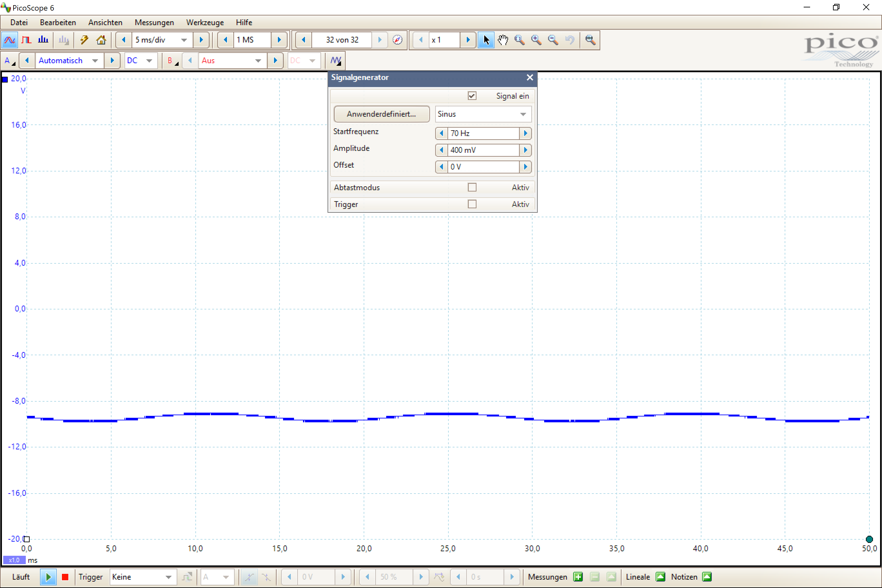Increase Startfrequenz with right arrow
Image resolution: width=882 pixels, height=588 pixels.
click(x=525, y=133)
